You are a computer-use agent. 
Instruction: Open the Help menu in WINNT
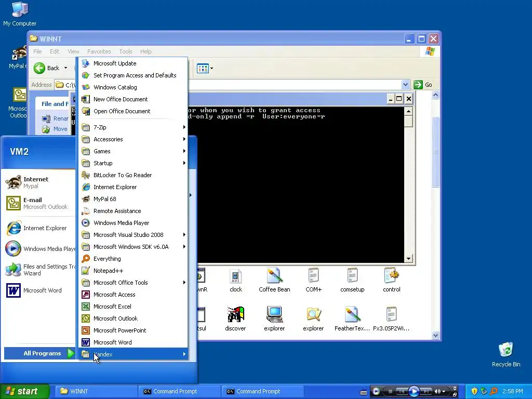[x=145, y=51]
